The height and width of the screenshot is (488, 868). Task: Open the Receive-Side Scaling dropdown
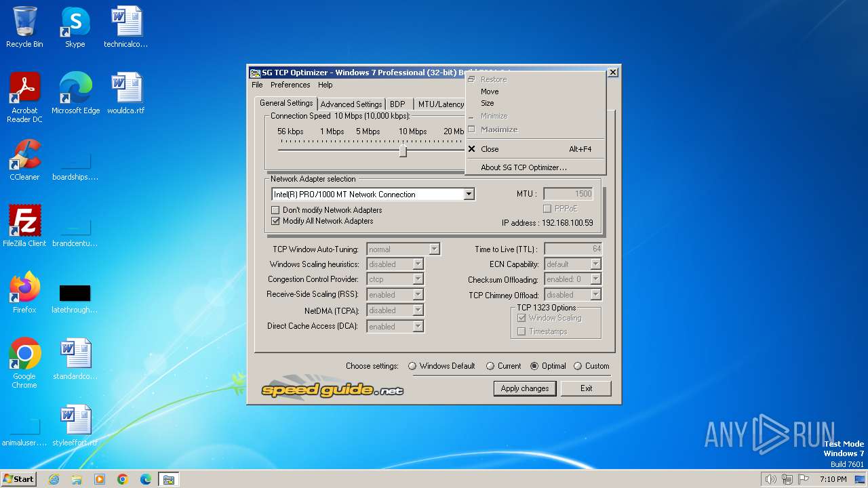click(x=418, y=295)
